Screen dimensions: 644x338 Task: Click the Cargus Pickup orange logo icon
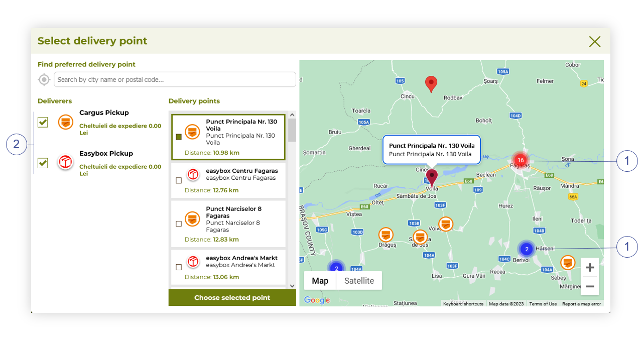66,122
